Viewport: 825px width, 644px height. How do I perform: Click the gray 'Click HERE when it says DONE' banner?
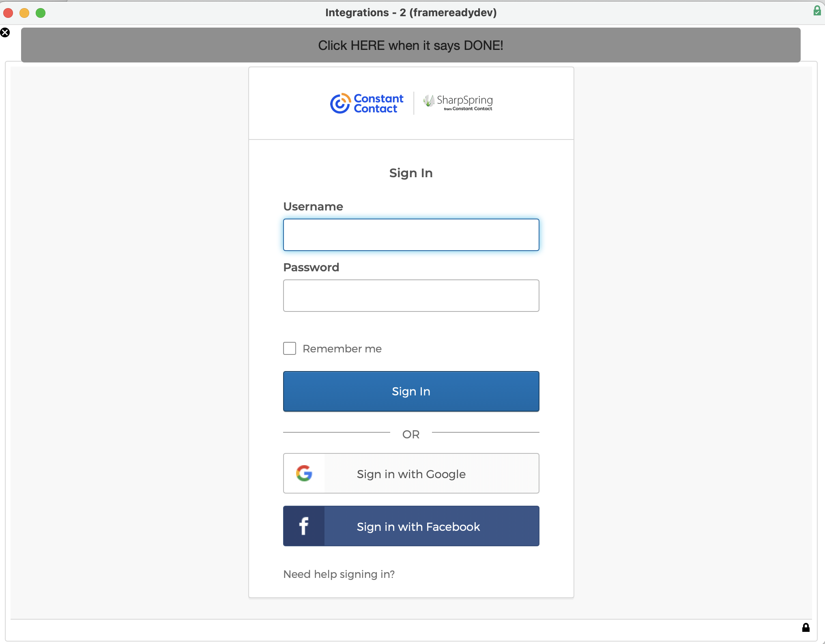410,45
